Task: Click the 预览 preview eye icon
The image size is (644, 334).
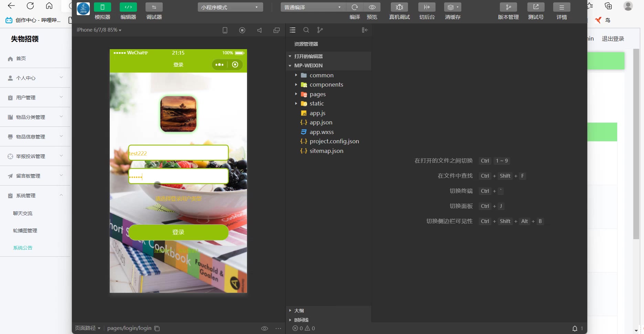Action: pyautogui.click(x=372, y=7)
